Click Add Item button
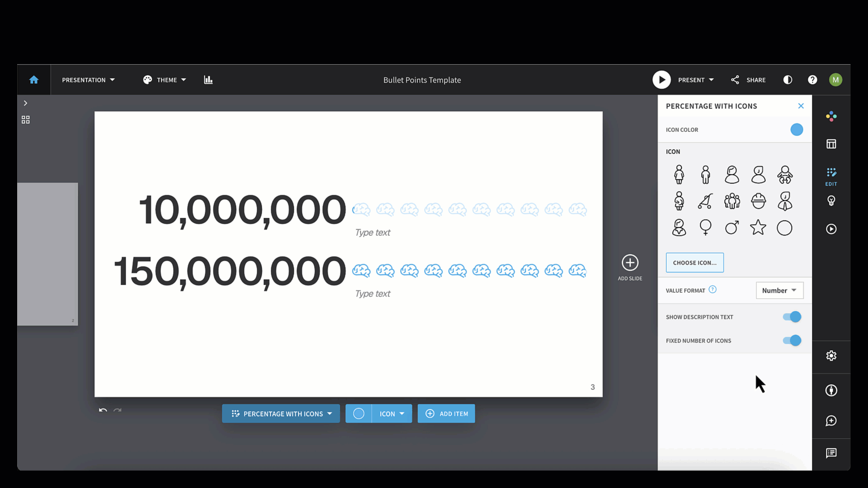The width and height of the screenshot is (868, 488). [x=446, y=413]
